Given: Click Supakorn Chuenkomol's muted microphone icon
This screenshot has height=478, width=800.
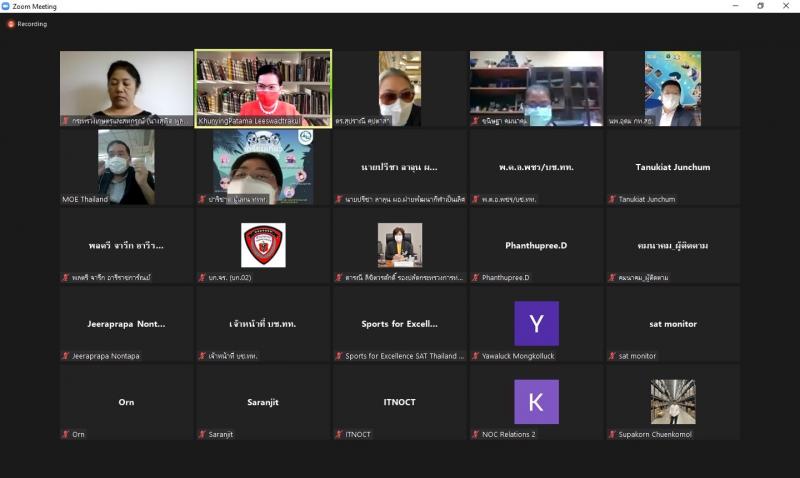Looking at the screenshot, I should 612,434.
